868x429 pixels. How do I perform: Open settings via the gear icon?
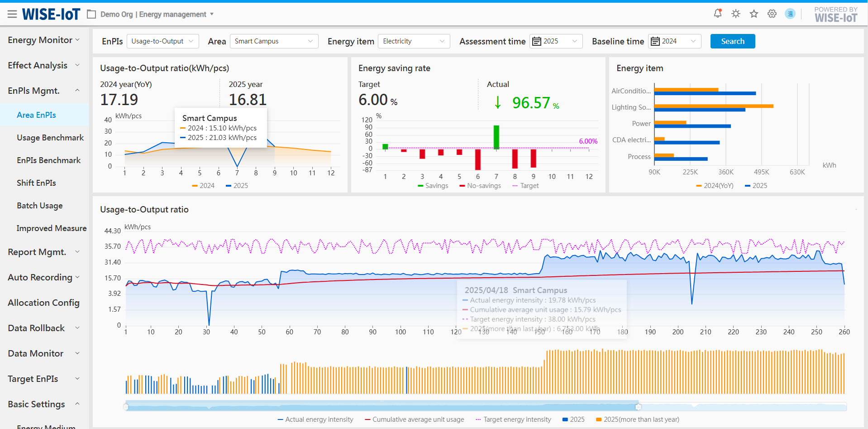(772, 14)
